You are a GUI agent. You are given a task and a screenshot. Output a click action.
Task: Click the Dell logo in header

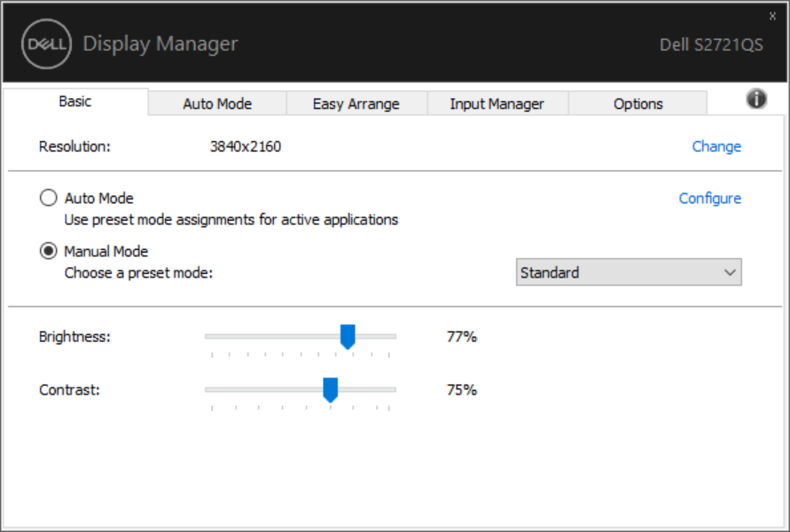point(44,43)
